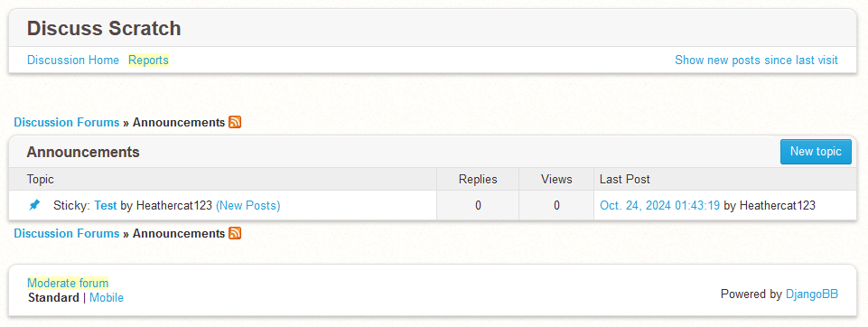Switch to the Mobile site view

[x=107, y=298]
